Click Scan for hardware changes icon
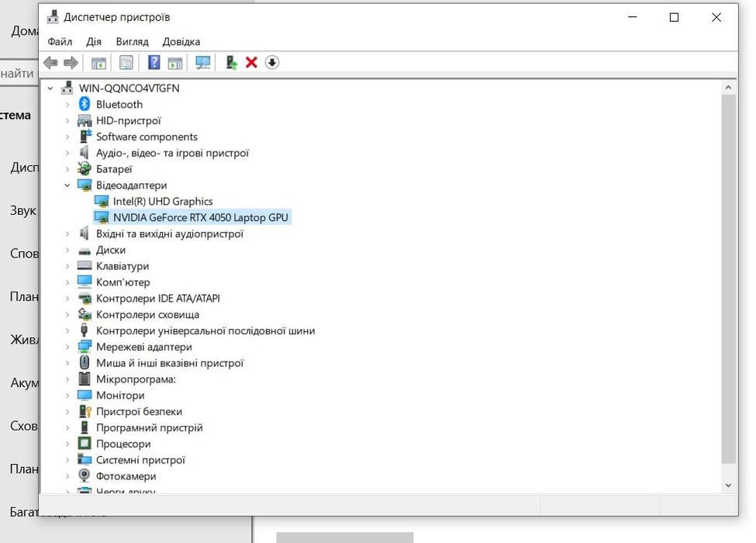 coord(202,63)
